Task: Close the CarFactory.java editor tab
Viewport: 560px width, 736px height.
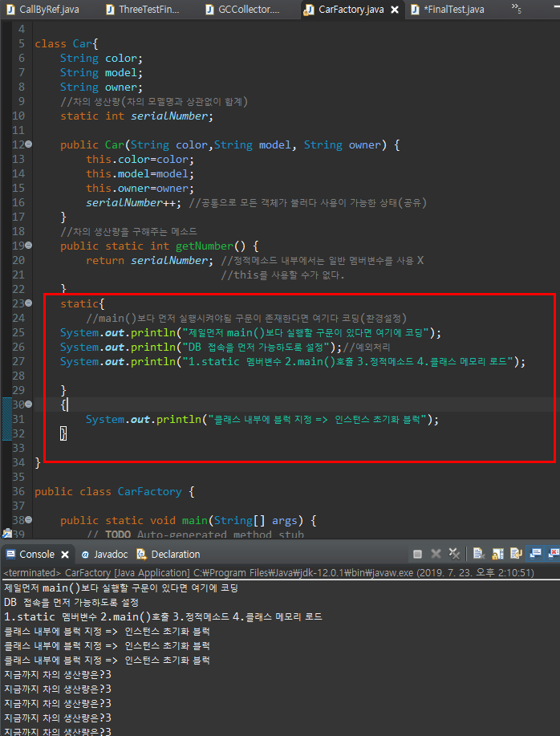Action: (x=395, y=10)
